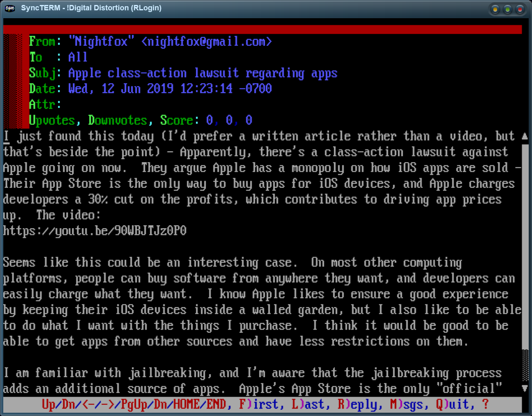Click the scroll-up arrow of message scrollbar
This screenshot has width=532, height=416.
point(525,136)
